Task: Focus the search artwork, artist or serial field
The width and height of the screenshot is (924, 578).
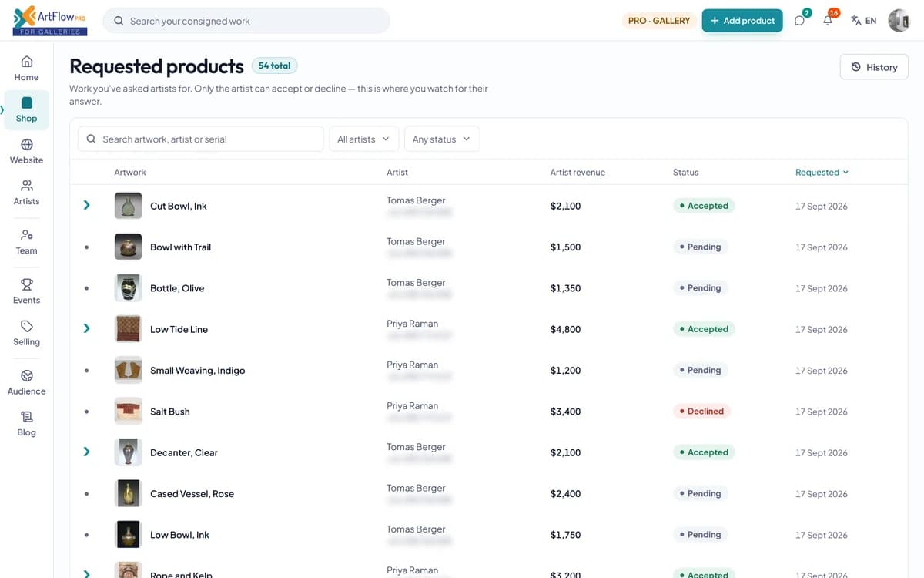Action: pyautogui.click(x=201, y=139)
